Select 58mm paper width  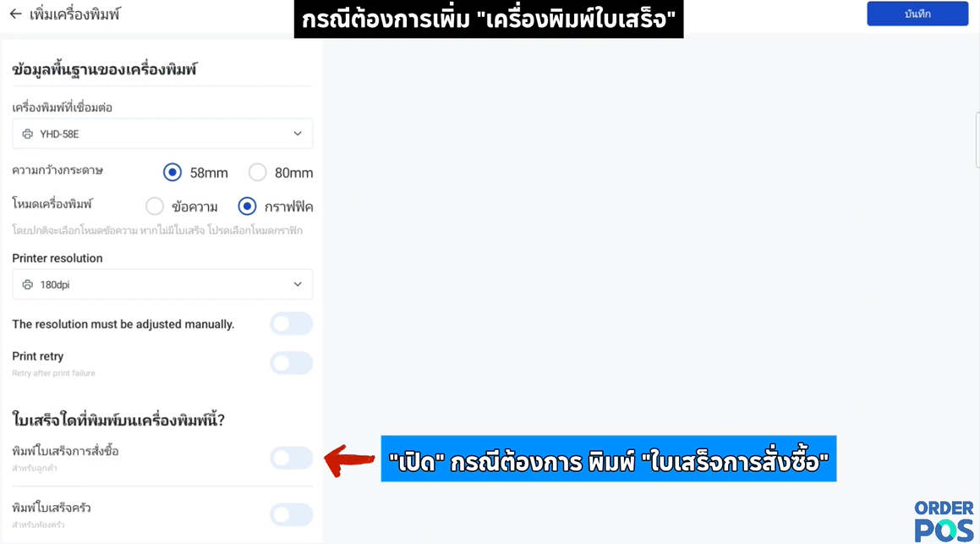coord(172,172)
